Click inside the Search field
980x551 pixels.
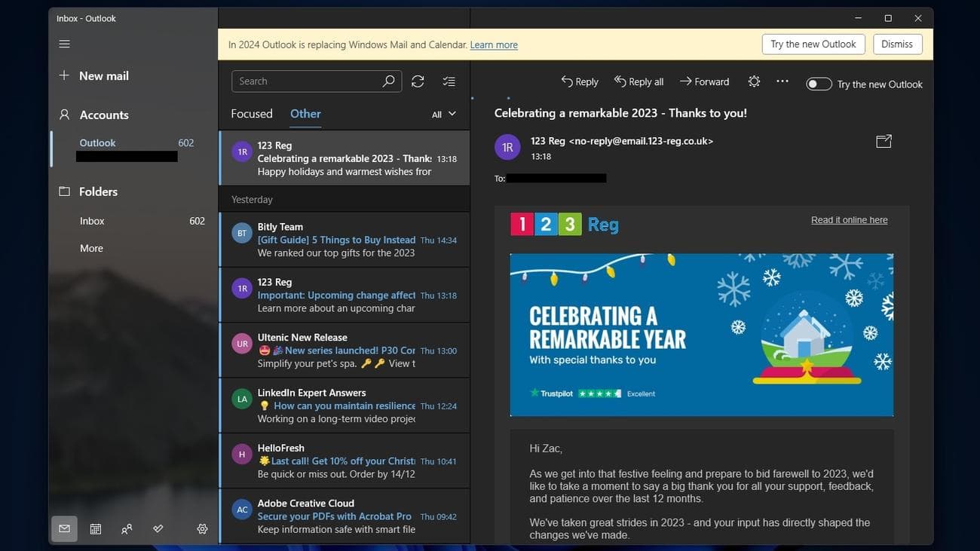317,81
